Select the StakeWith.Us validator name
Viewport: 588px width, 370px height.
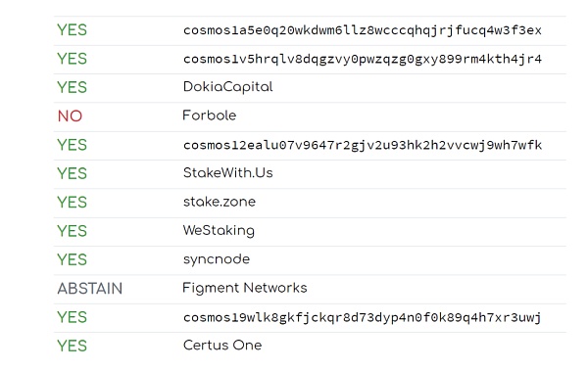point(227,172)
